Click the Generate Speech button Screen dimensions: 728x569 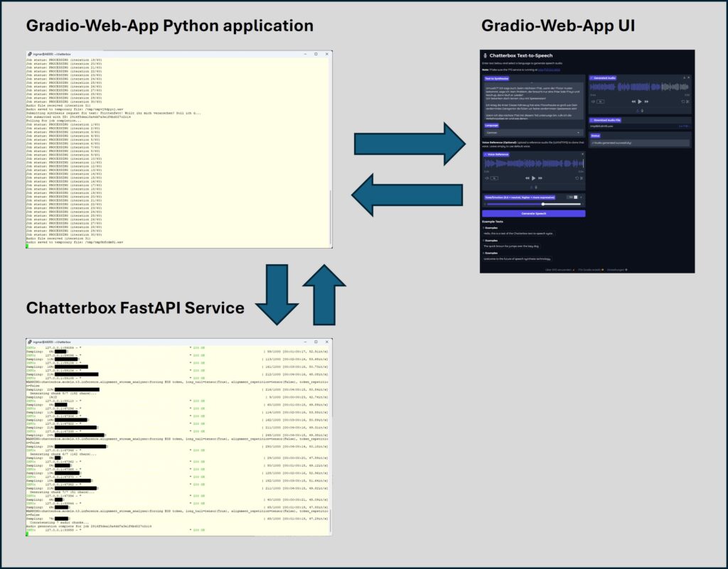534,213
